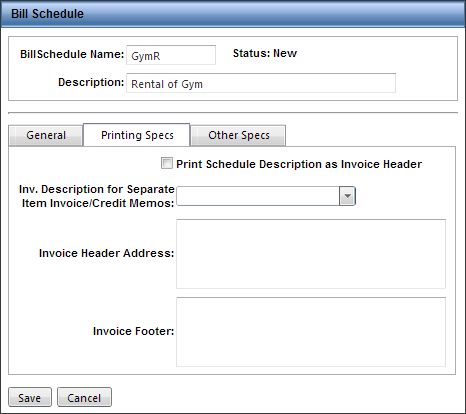Screen dimensions: 466x414
Task: Open the Other Specs tab
Action: 238,135
